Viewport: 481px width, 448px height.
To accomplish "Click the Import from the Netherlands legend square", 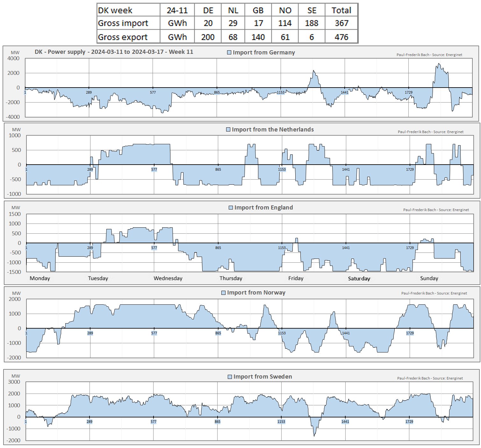I will [228, 130].
